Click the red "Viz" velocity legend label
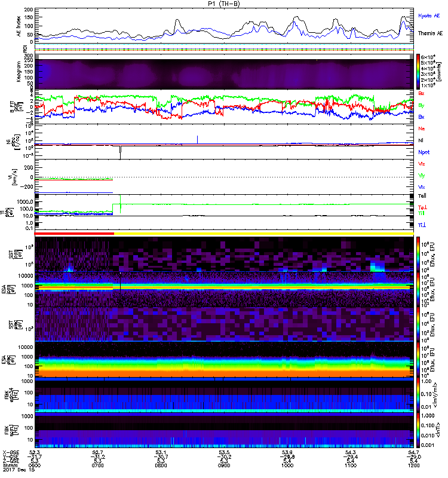 click(421, 164)
